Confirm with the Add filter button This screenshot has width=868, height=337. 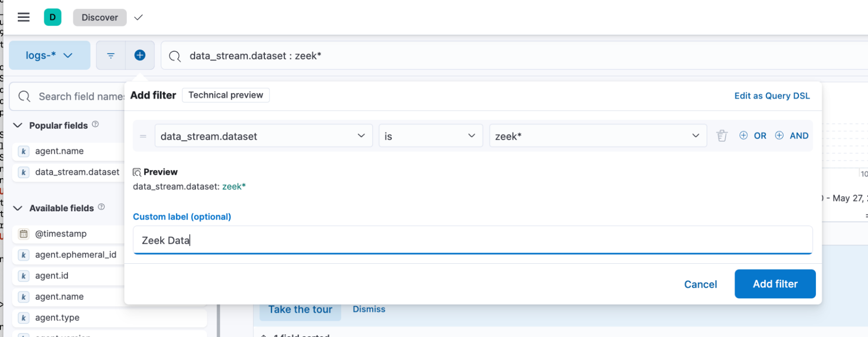pos(775,284)
